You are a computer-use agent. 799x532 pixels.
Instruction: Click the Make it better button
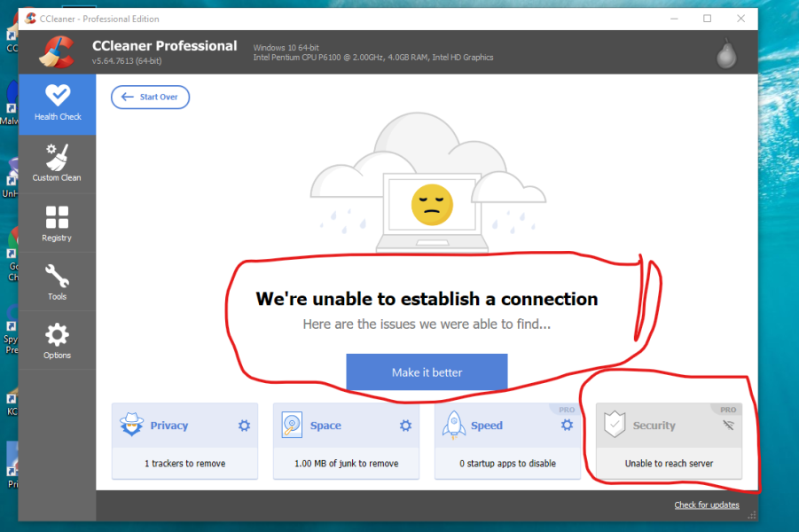[427, 372]
